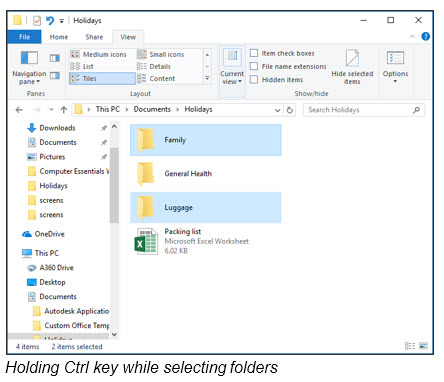
Task: Open Holidays folder in Quick access
Action: point(53,186)
